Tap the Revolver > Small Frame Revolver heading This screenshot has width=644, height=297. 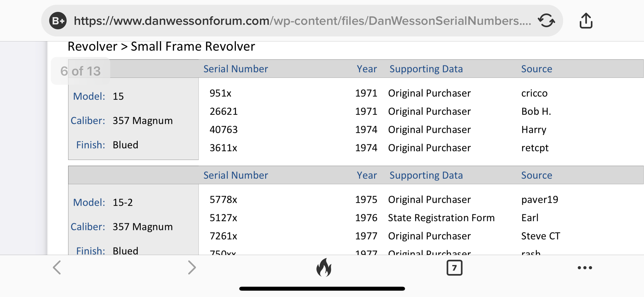point(161,46)
